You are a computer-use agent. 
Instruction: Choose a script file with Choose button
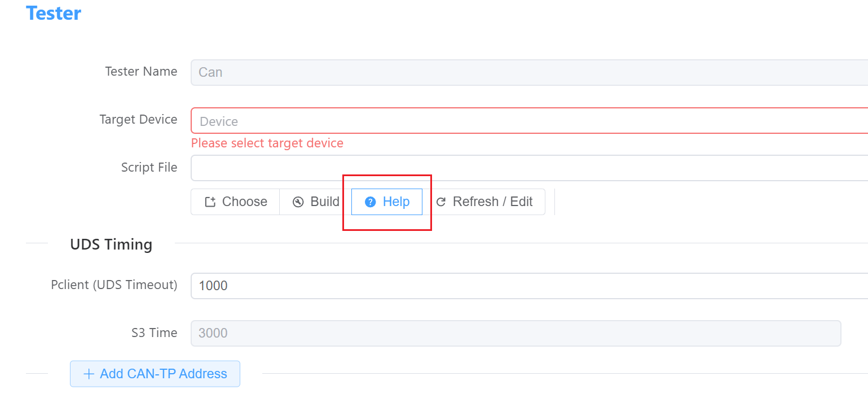click(235, 202)
